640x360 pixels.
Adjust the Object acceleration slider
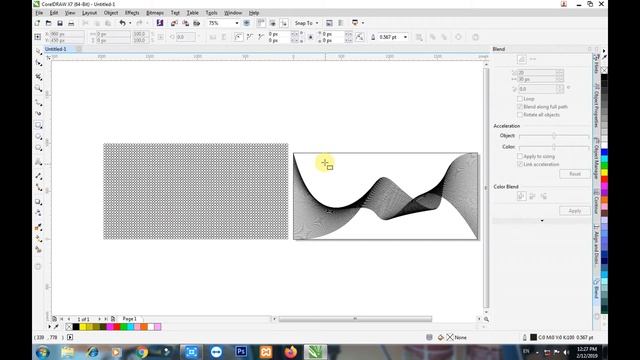[554, 136]
